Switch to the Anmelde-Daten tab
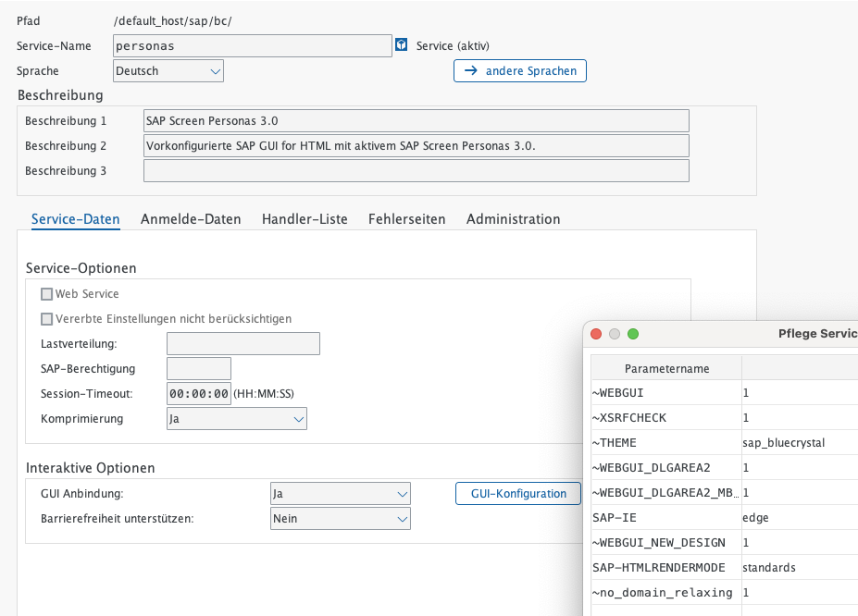 [x=191, y=219]
